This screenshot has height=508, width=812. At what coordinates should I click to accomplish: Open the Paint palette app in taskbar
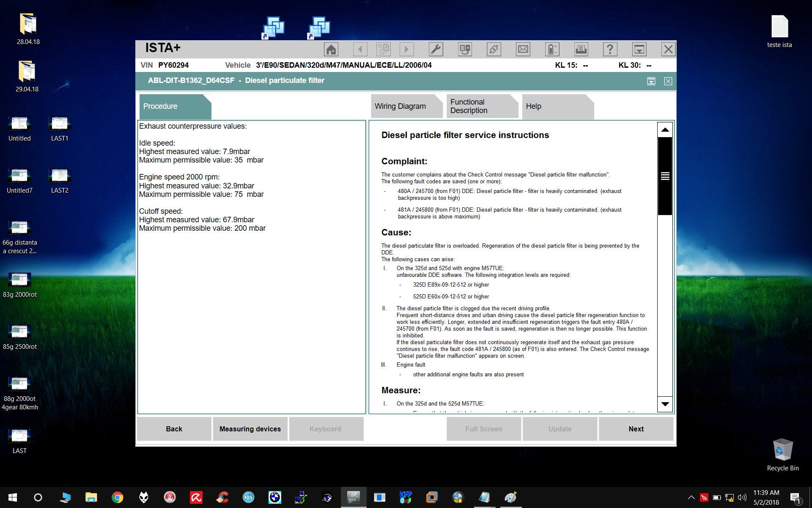click(x=510, y=497)
